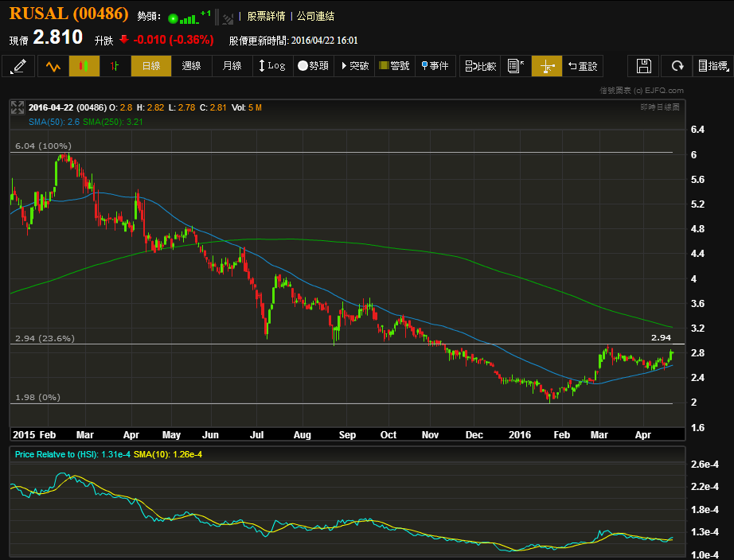734x560 pixels.
Task: Click the 6.04 (100%) Fibonacci label
Action: click(44, 146)
